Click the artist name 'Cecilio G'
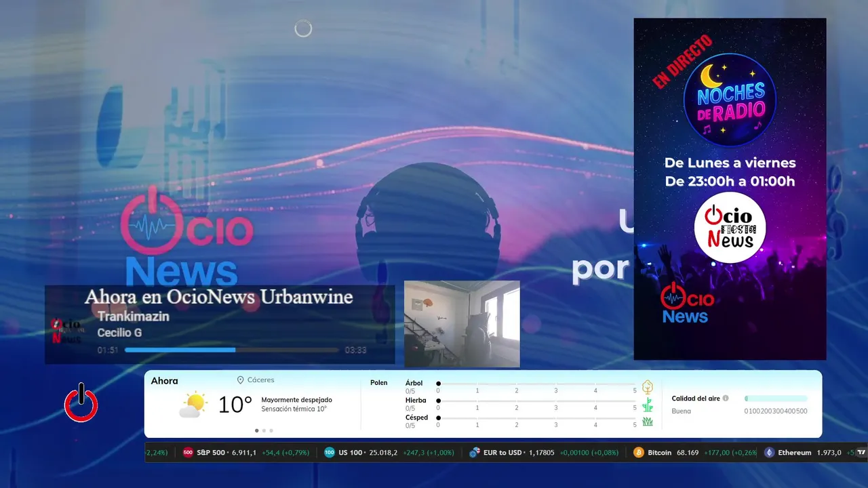Screen dimensions: 868x488 click(119, 333)
